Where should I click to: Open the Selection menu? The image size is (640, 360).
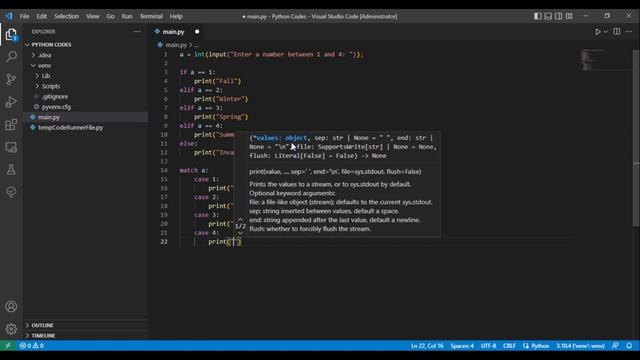click(67, 16)
